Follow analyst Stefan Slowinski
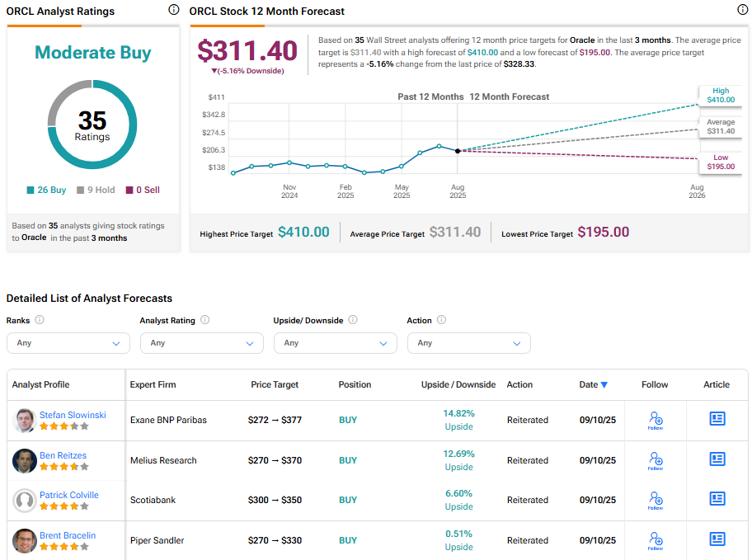The width and height of the screenshot is (752, 560). (x=656, y=420)
